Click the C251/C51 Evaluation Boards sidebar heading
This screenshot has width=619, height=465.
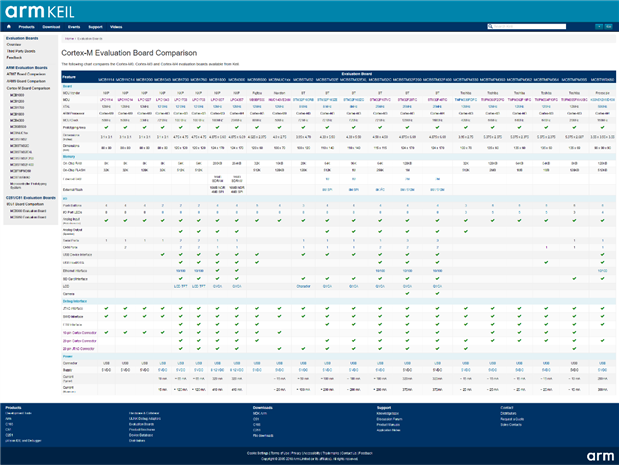tap(31, 197)
